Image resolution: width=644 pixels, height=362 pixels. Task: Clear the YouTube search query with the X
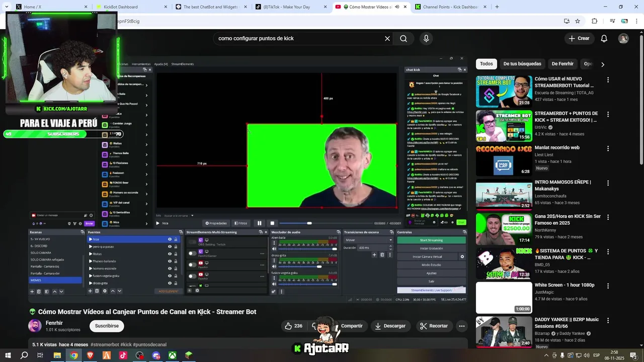pos(387,38)
